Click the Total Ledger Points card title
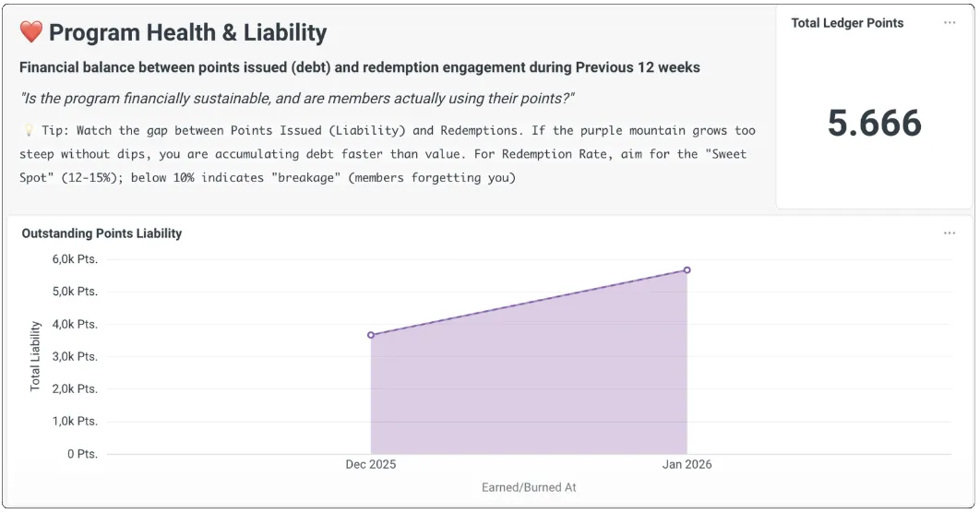The height and width of the screenshot is (513, 980). click(847, 23)
